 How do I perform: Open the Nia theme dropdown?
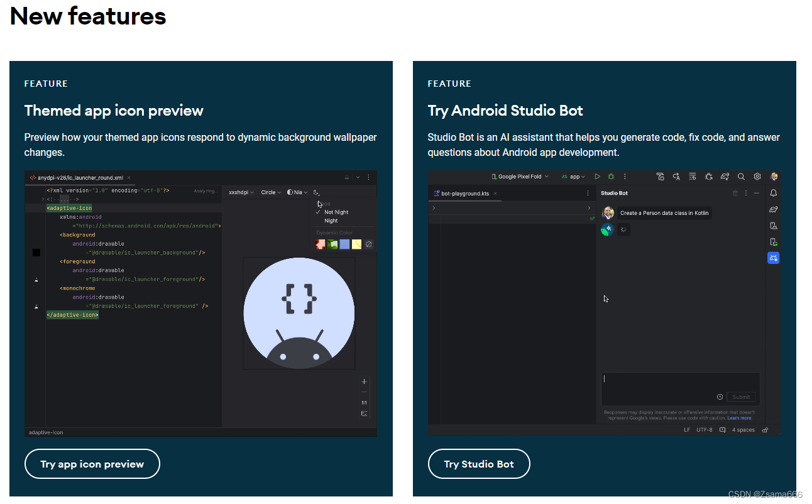pyautogui.click(x=297, y=192)
